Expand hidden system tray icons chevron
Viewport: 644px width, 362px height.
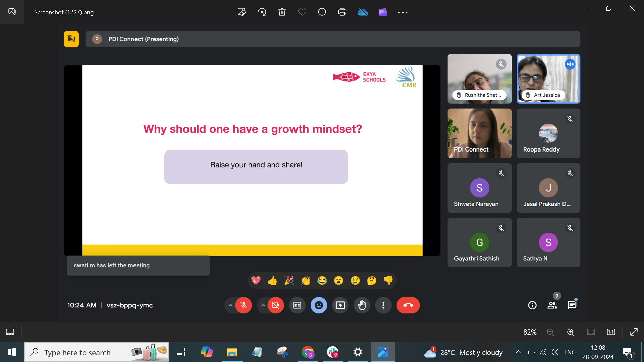point(518,352)
